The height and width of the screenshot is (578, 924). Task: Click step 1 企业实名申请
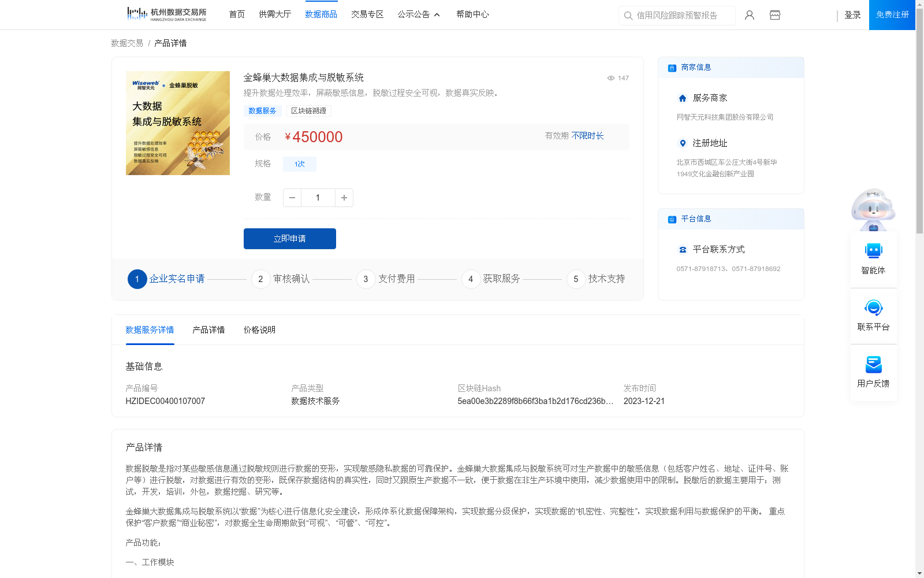point(166,279)
